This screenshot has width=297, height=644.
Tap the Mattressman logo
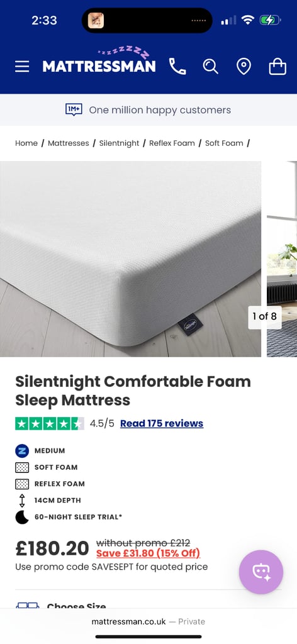pos(99,62)
